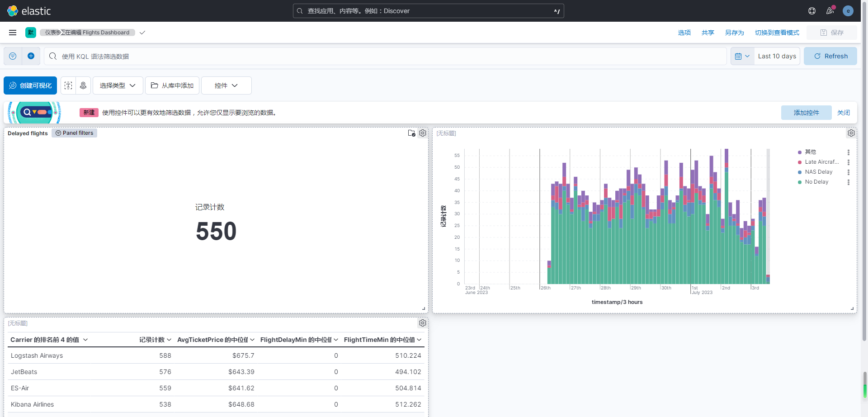Click the add filter plus icon
Screen dimensions: 868x417
pyautogui.click(x=31, y=56)
